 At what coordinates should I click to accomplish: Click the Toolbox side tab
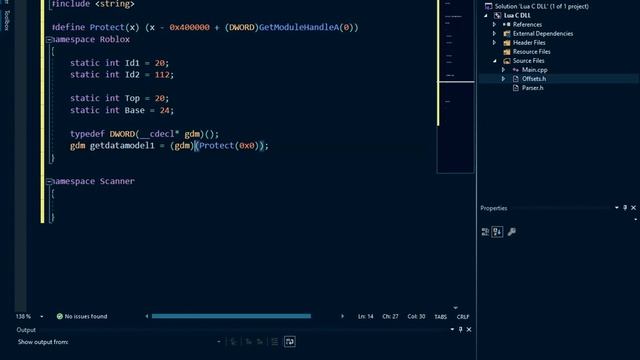tap(7, 20)
